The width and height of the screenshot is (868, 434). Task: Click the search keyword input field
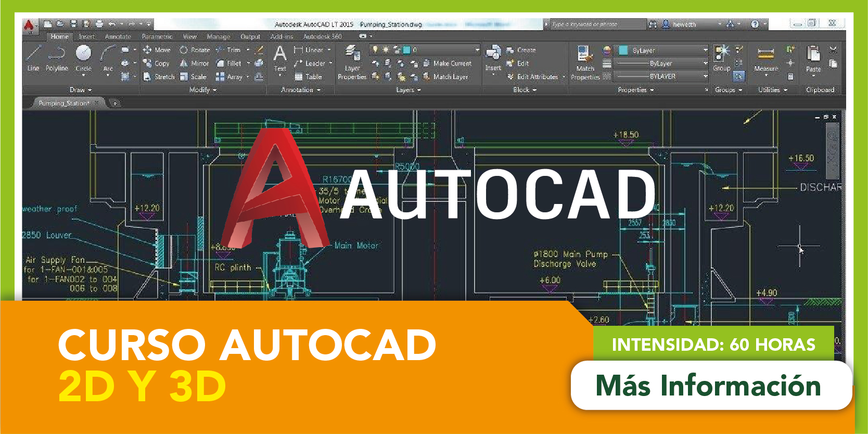point(597,24)
